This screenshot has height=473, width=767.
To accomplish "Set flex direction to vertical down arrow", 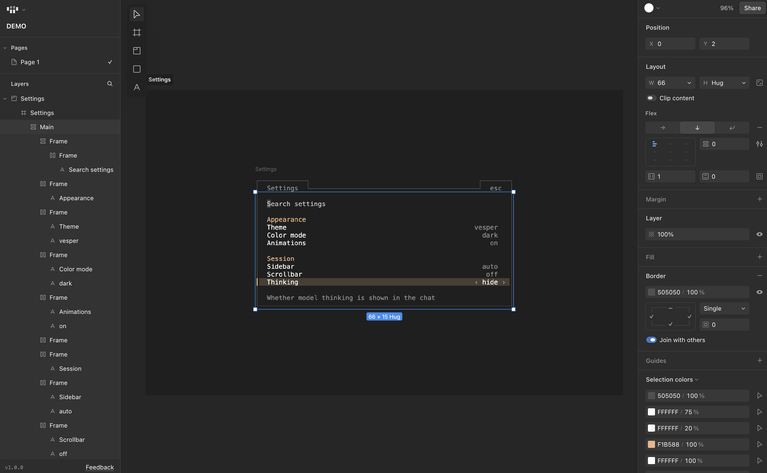I will [697, 128].
